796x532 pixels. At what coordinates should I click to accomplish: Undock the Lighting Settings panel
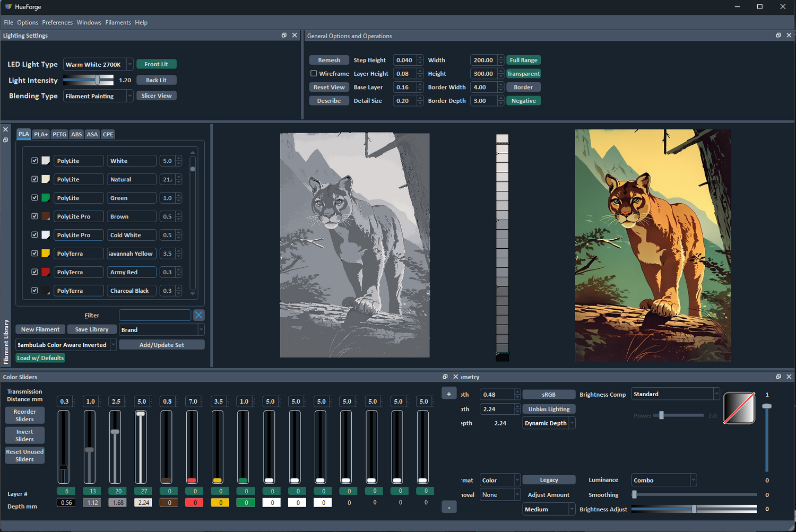point(284,35)
